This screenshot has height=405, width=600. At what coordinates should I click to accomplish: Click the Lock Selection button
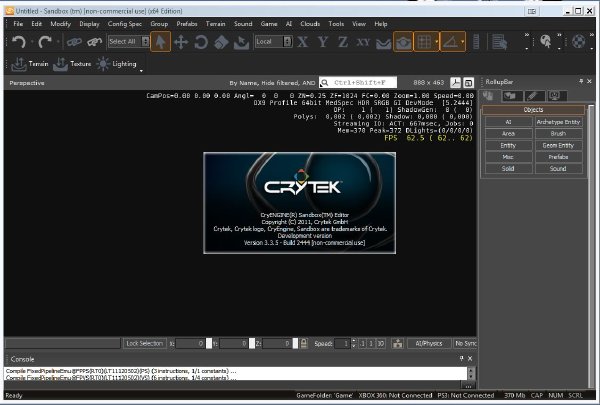pyautogui.click(x=145, y=343)
